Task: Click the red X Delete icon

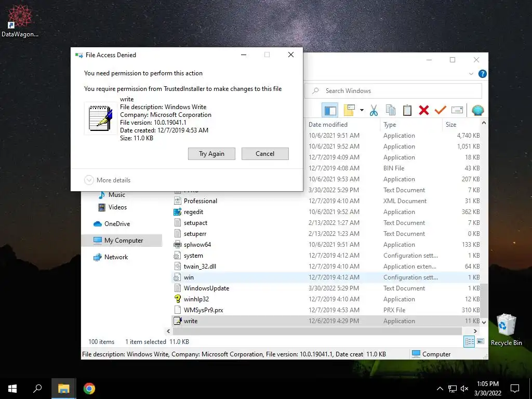Action: 424,110
